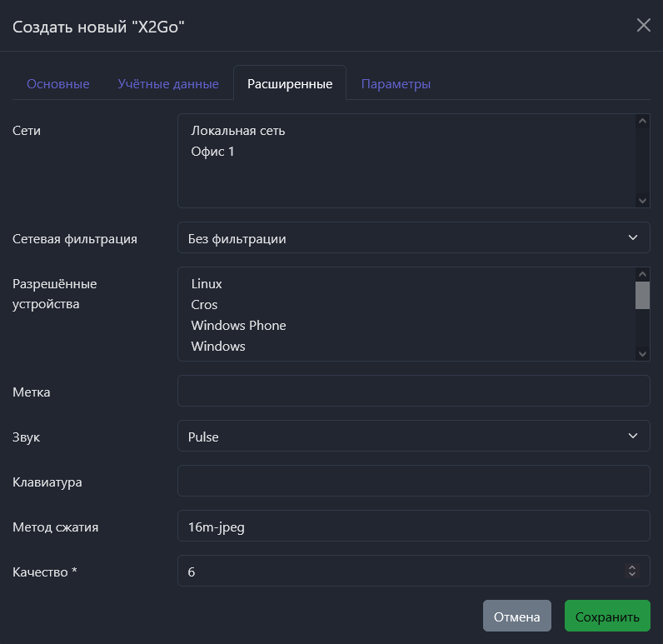Choose Офис 1 network entry
This screenshot has width=663, height=644.
(213, 152)
